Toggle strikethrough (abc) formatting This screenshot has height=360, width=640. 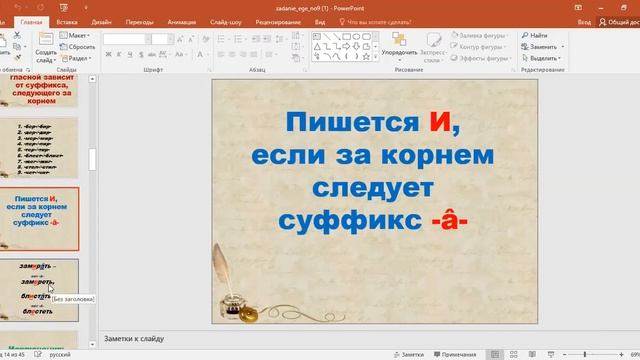[152, 54]
